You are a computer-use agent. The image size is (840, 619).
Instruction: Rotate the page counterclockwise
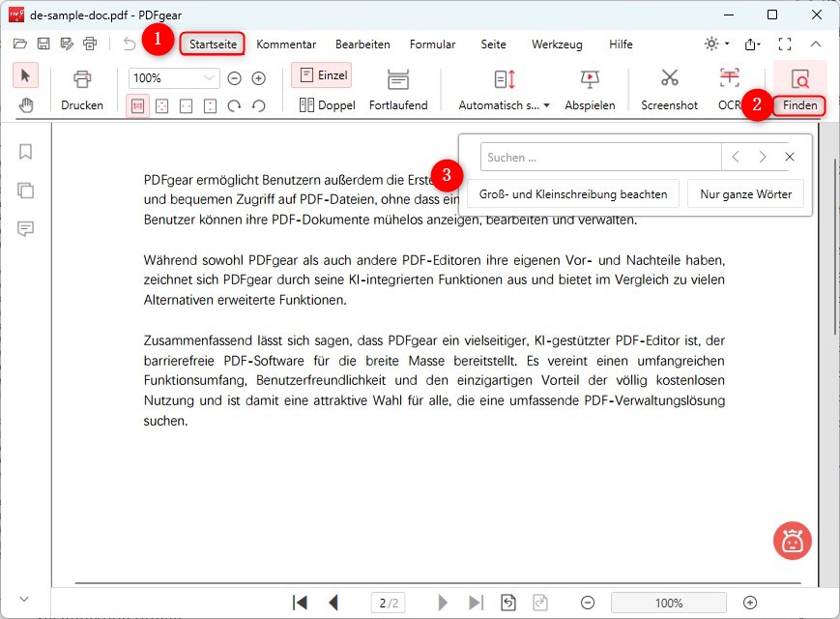(259, 106)
